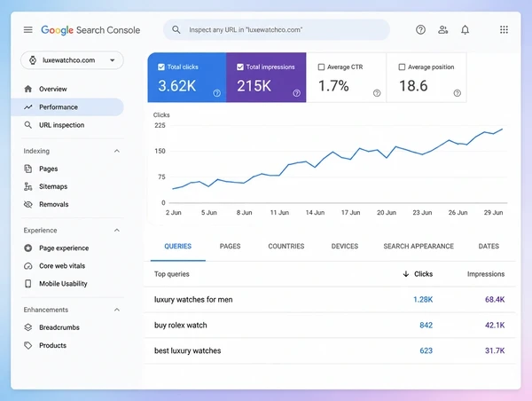Click the Breadcrumbs layers icon

pyautogui.click(x=28, y=327)
